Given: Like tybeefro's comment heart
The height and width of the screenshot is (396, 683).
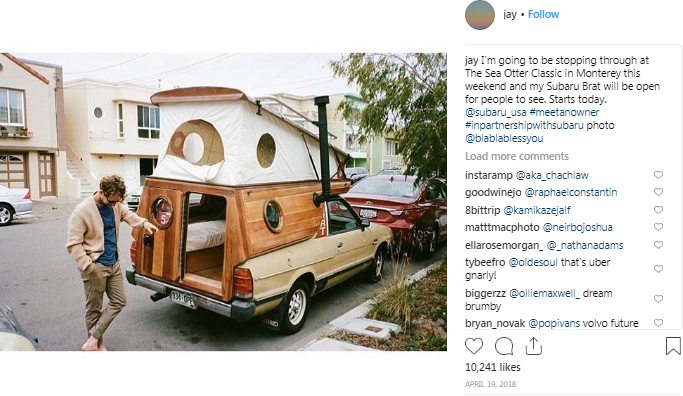Looking at the screenshot, I should [x=658, y=269].
